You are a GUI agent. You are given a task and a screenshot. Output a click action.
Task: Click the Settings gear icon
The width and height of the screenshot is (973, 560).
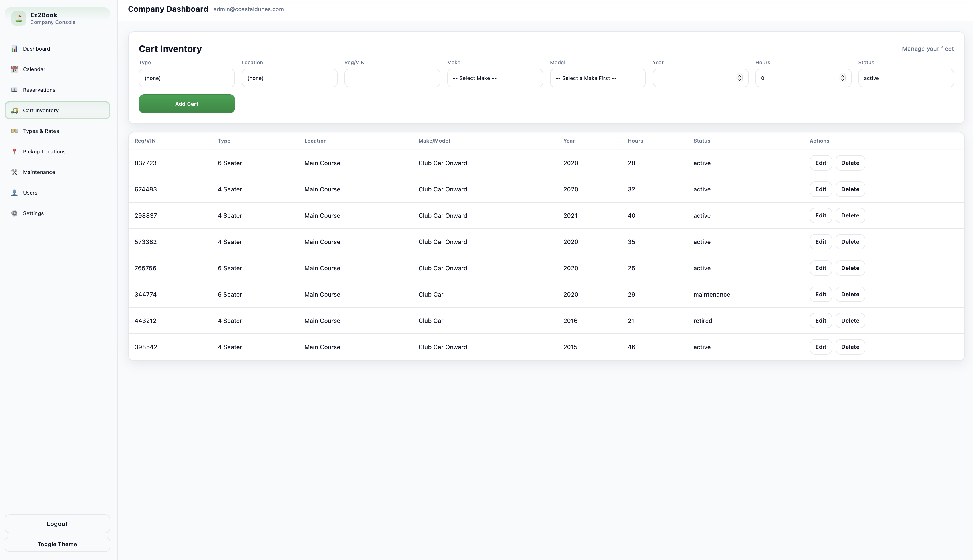click(14, 213)
